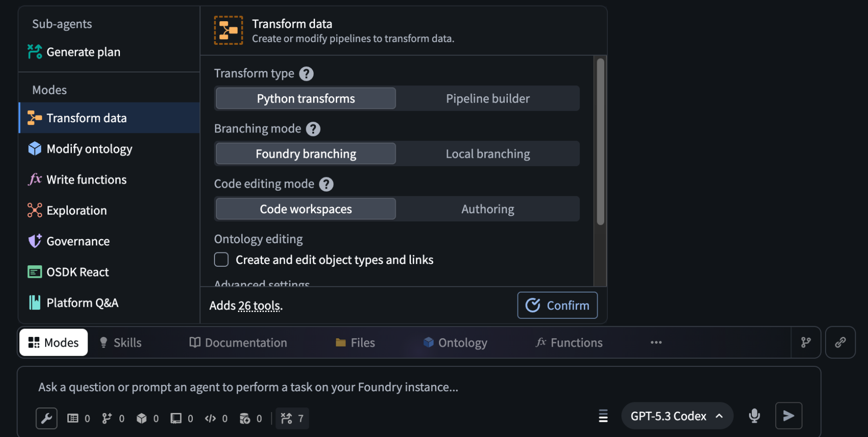Click the Code editing mode help icon
This screenshot has height=437, width=868.
[326, 184]
